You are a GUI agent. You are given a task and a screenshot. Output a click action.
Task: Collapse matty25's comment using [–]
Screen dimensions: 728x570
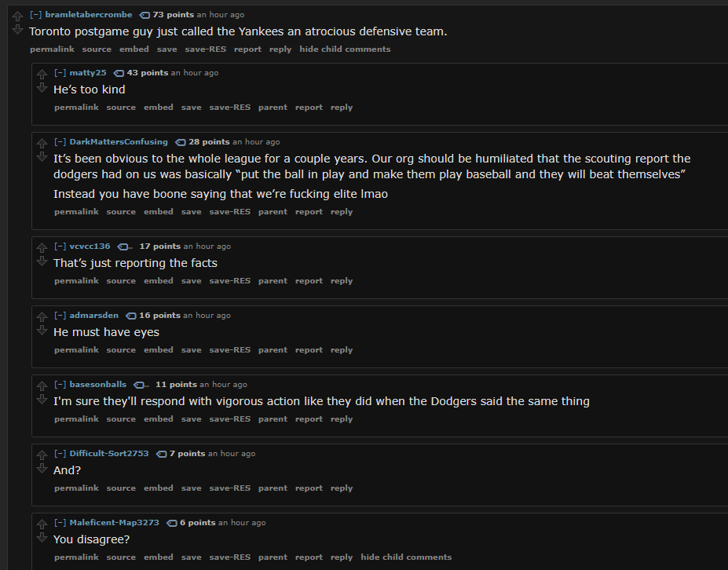(60, 73)
